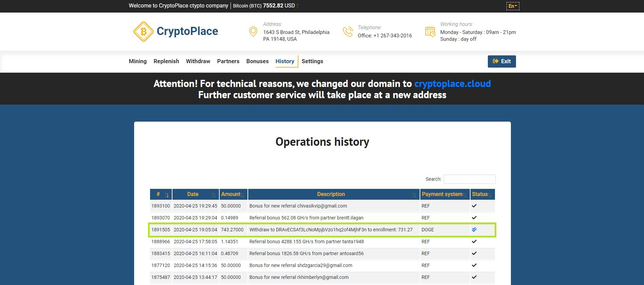Open the Partners navigation tab
This screenshot has height=285, width=644.
pos(228,61)
